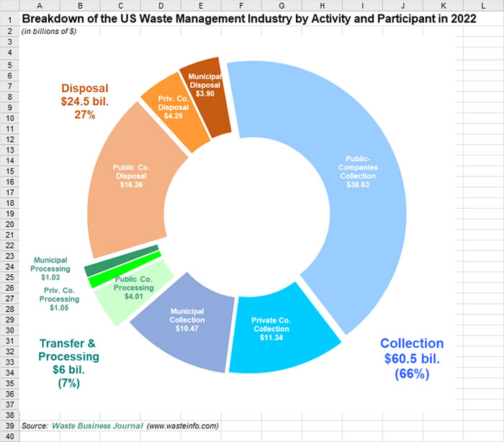Select the dark green Municipal Processing slice
This screenshot has width=504, height=442.
pyautogui.click(x=122, y=261)
